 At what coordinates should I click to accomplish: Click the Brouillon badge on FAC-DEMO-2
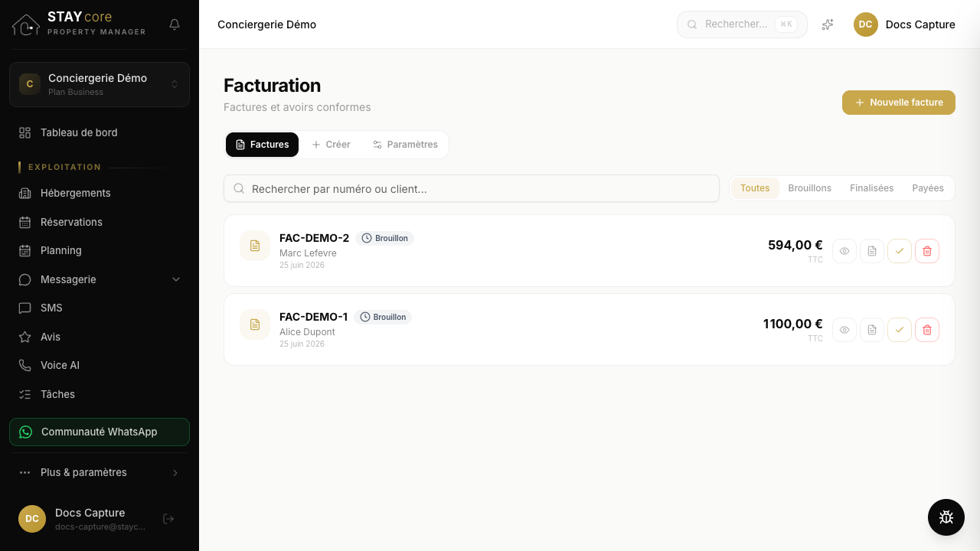tap(384, 238)
